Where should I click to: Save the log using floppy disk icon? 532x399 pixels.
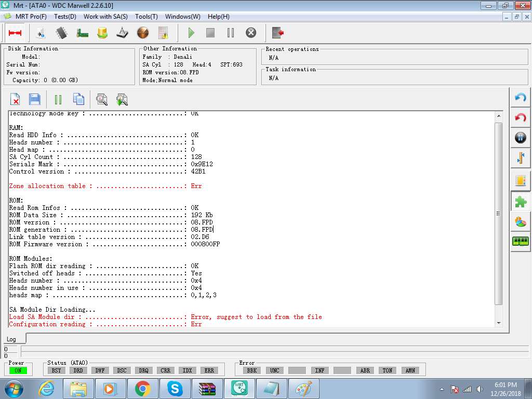pyautogui.click(x=35, y=99)
